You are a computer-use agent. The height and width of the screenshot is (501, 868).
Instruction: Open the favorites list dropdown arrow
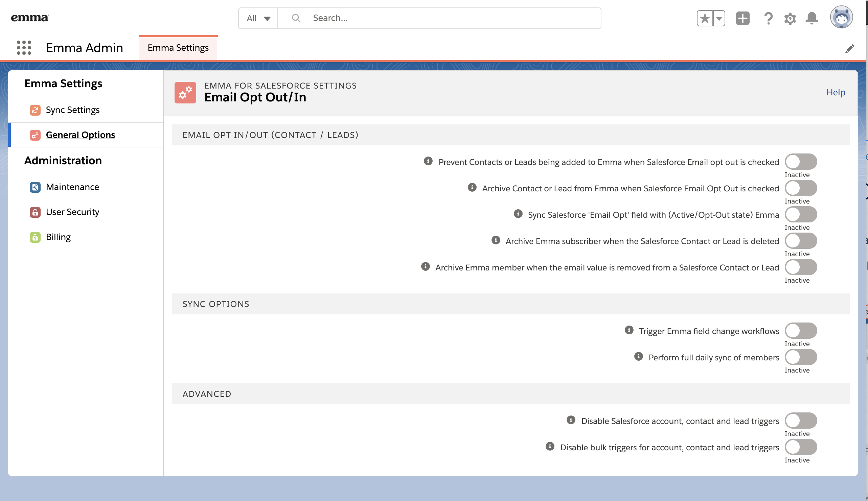(x=719, y=18)
